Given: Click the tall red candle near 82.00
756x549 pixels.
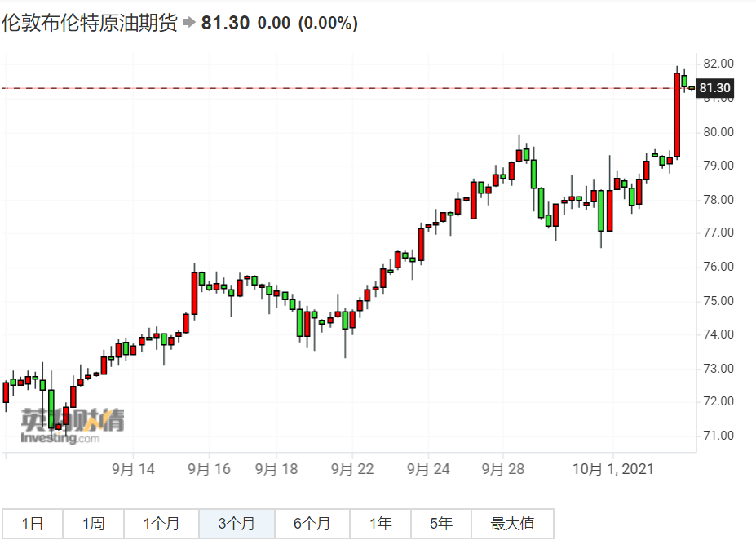Looking at the screenshot, I should [677, 115].
